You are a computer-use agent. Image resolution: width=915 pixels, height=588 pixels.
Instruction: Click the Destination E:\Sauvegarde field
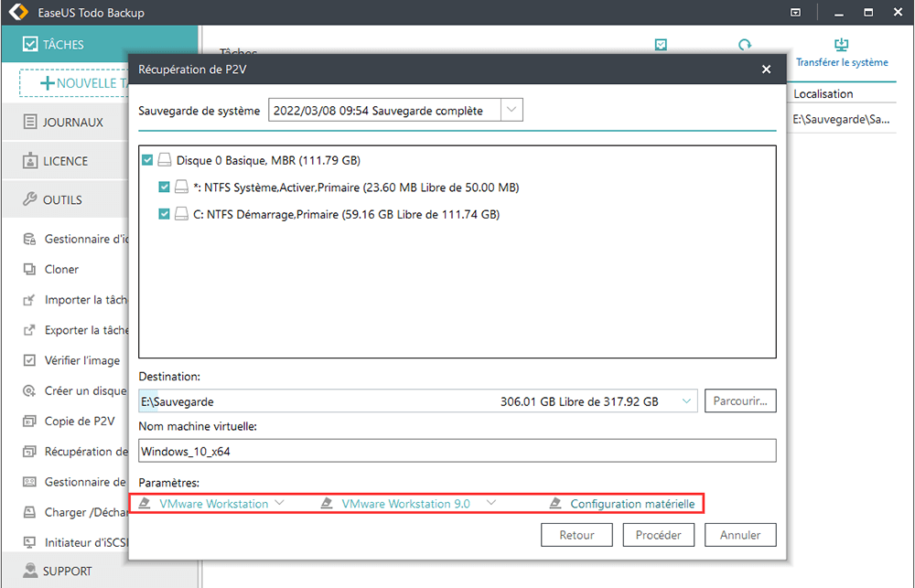click(418, 401)
